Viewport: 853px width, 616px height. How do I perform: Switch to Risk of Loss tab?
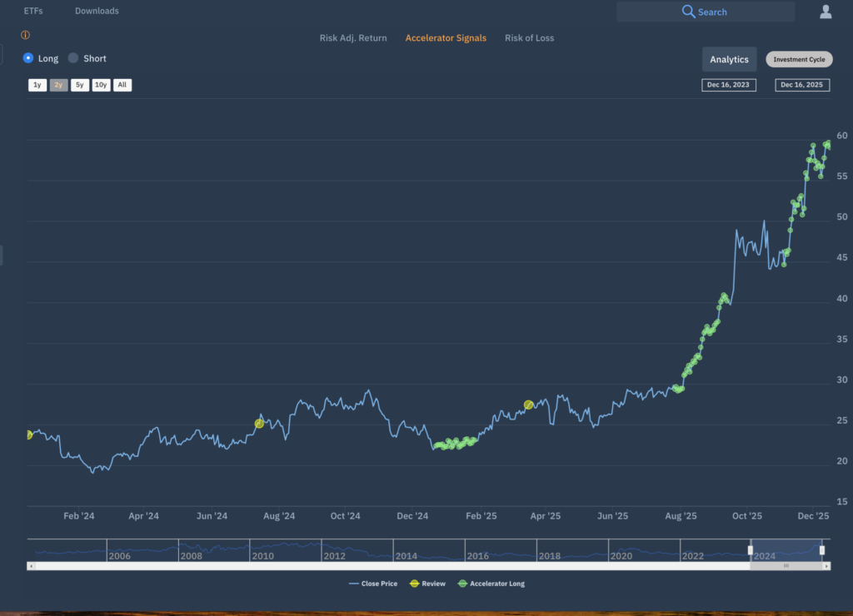point(529,38)
